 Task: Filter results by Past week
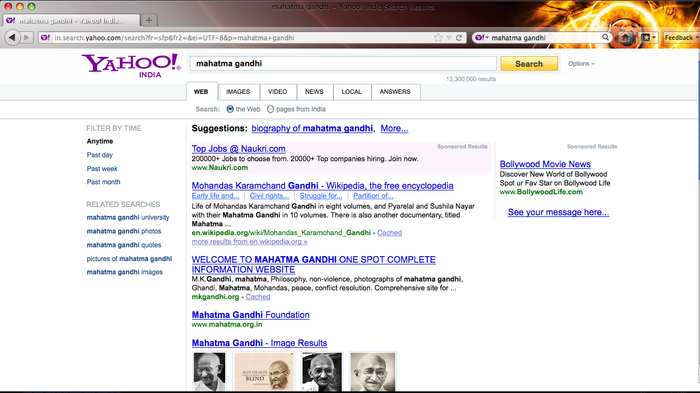(102, 168)
